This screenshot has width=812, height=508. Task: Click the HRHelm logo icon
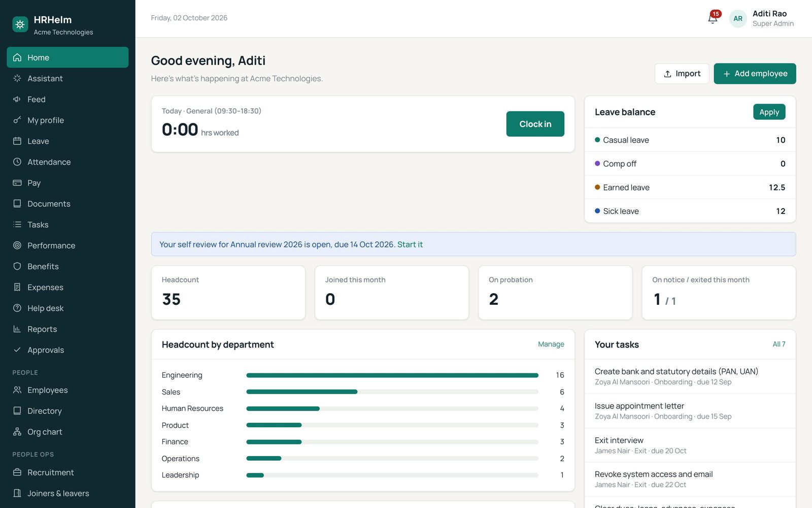(x=20, y=24)
